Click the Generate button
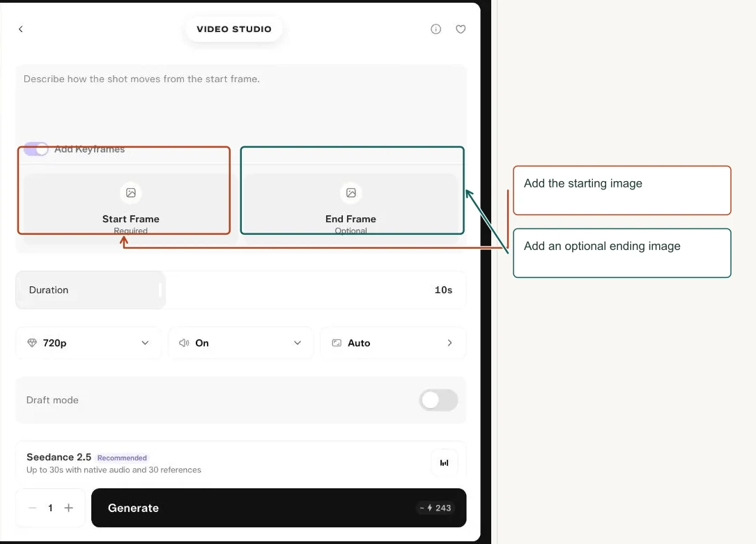 coord(279,508)
